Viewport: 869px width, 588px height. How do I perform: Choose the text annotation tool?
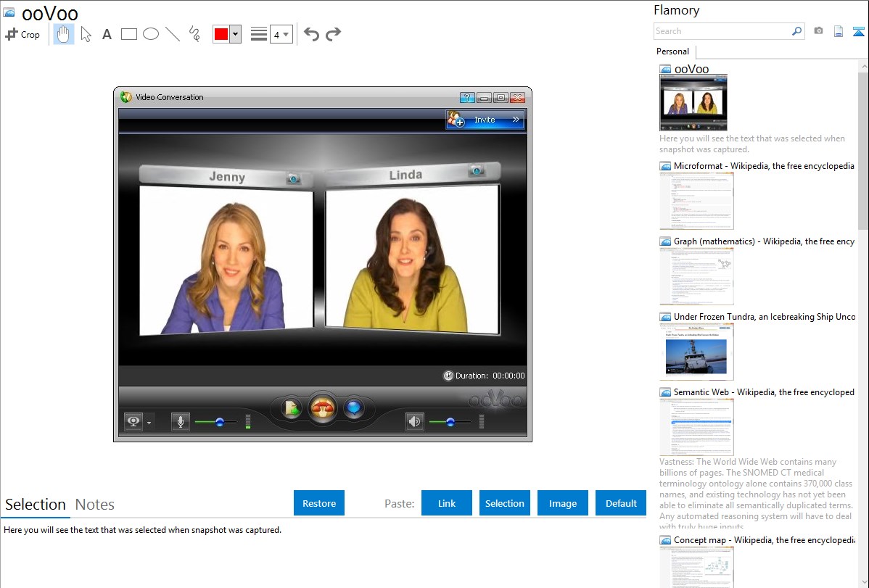click(107, 34)
